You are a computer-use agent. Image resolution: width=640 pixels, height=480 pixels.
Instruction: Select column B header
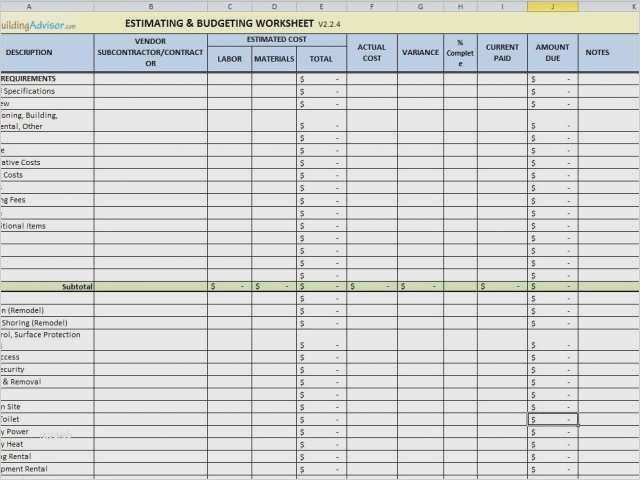(151, 6)
